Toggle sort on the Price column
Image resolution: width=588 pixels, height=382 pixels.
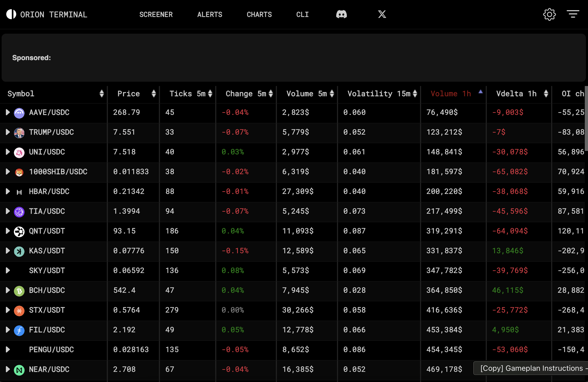pyautogui.click(x=154, y=93)
